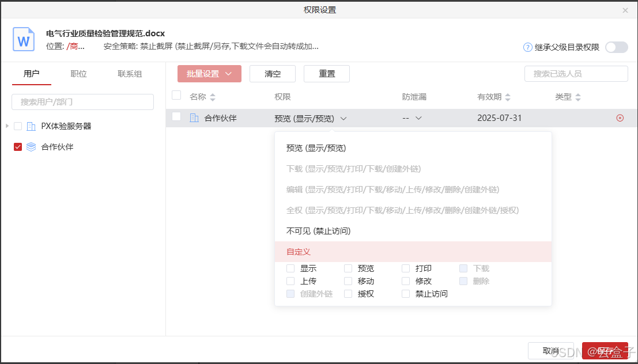Click the 重置 button
The width and height of the screenshot is (638, 364).
327,74
